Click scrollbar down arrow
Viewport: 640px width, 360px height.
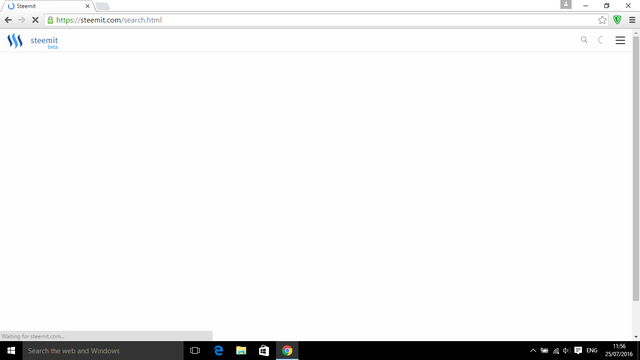pos(636,337)
